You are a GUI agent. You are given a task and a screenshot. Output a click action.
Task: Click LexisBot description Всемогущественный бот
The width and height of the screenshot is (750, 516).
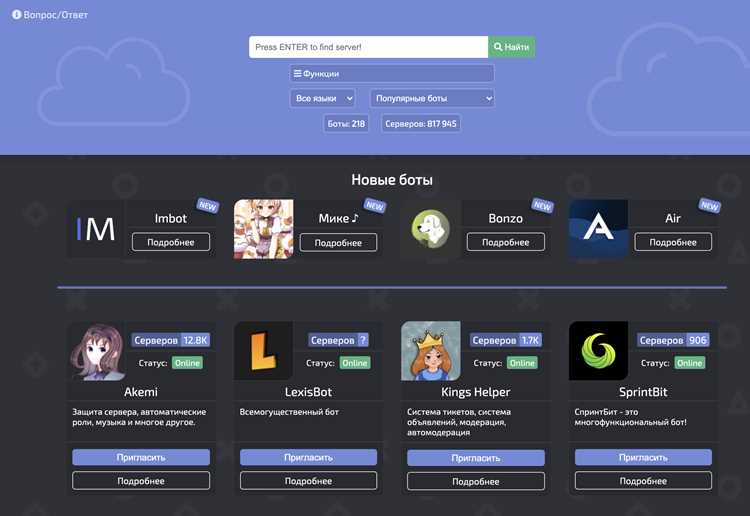(289, 412)
